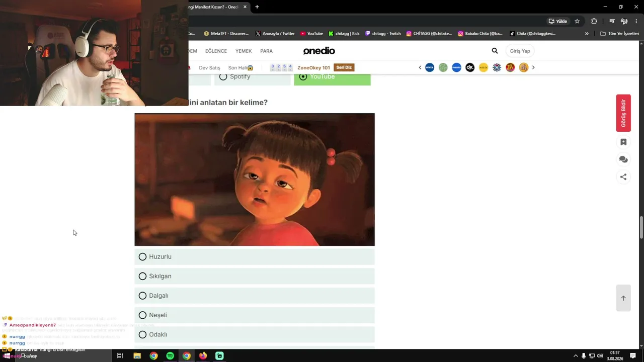The image size is (644, 362).
Task: Open the Son Hali sub-navigation item
Action: point(240,68)
